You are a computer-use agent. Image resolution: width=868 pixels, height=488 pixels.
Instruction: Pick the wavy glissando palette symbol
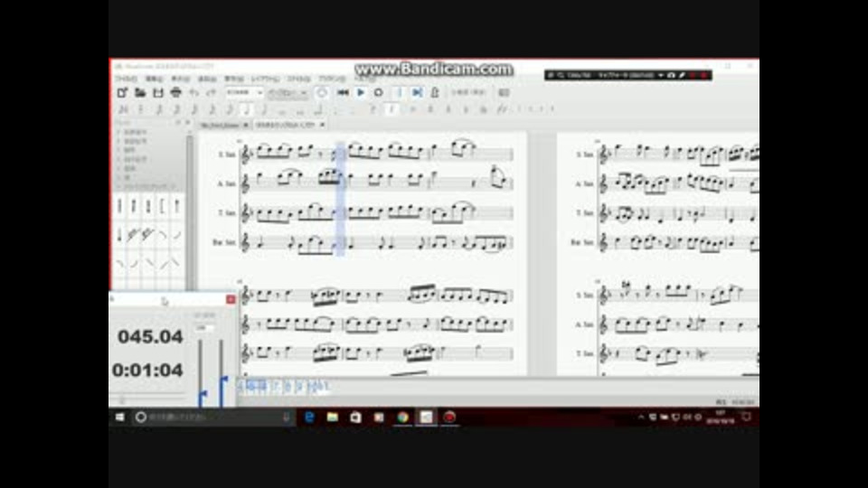pyautogui.click(x=148, y=235)
